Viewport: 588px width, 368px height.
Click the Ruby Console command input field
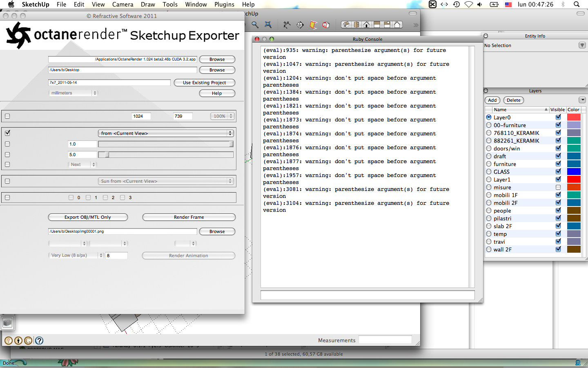(367, 295)
